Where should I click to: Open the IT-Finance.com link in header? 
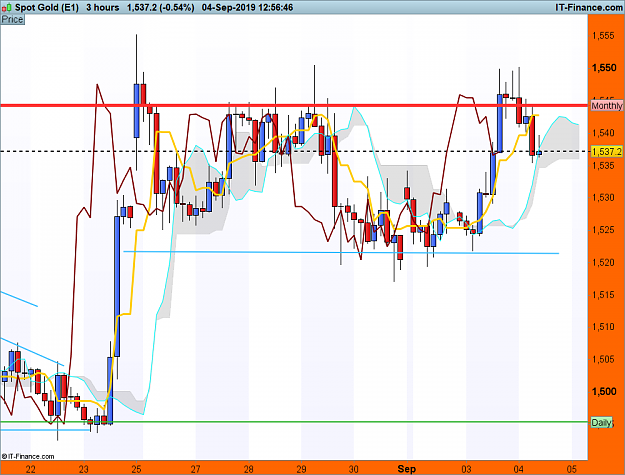(588, 8)
